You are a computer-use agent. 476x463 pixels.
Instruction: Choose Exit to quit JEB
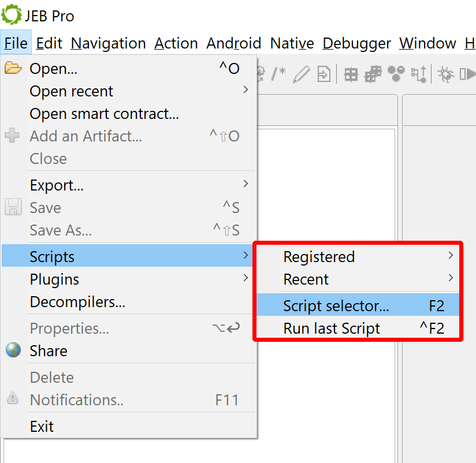coord(129,427)
